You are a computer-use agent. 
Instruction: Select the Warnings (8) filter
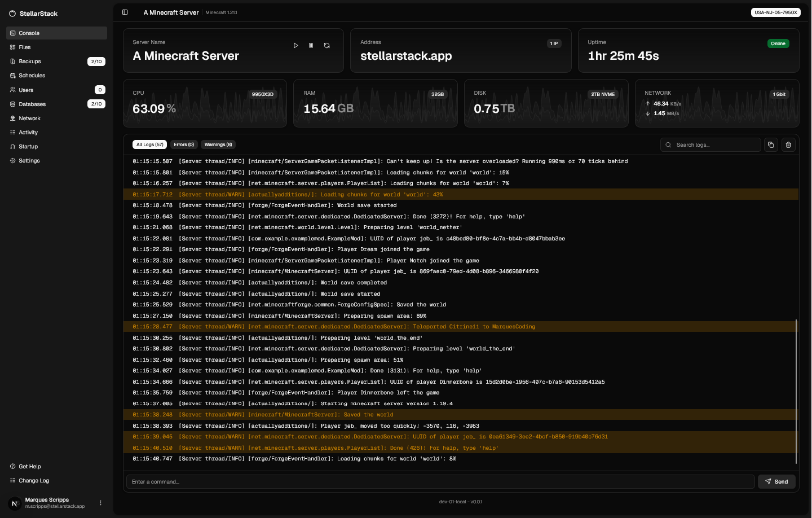[x=218, y=144]
